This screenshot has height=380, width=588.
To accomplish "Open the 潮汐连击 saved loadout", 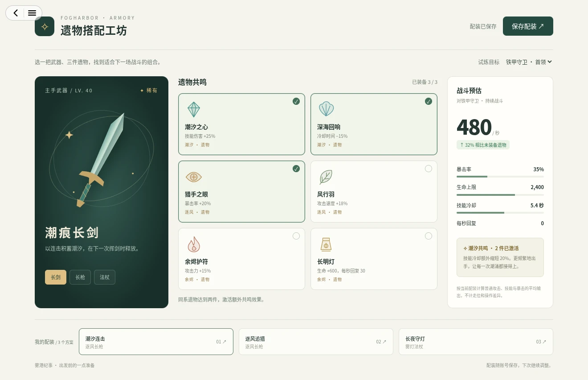I will tap(156, 342).
